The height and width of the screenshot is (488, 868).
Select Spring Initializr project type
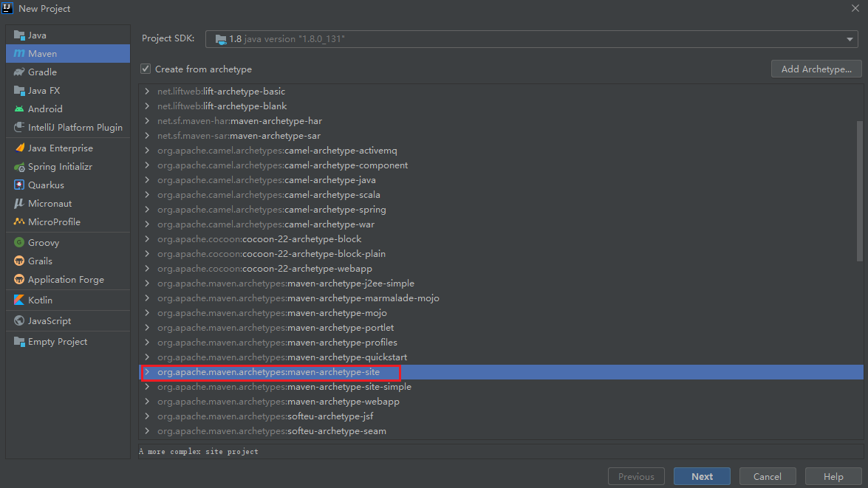coord(68,167)
